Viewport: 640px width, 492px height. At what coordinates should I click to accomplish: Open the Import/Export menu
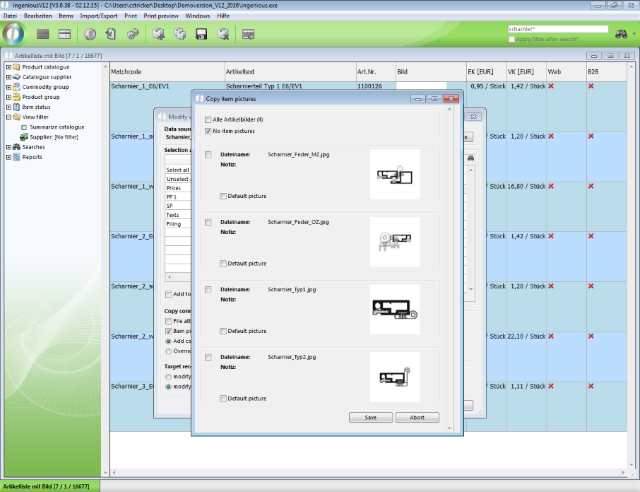[x=97, y=16]
